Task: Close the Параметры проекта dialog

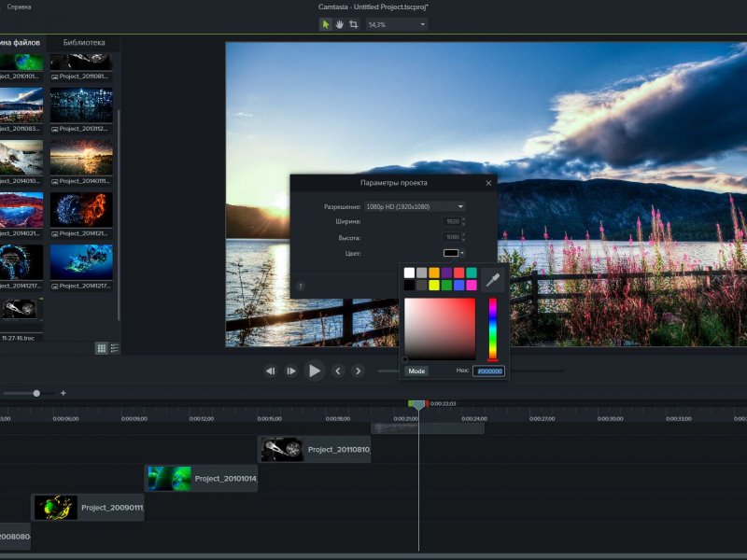Action: [x=488, y=183]
